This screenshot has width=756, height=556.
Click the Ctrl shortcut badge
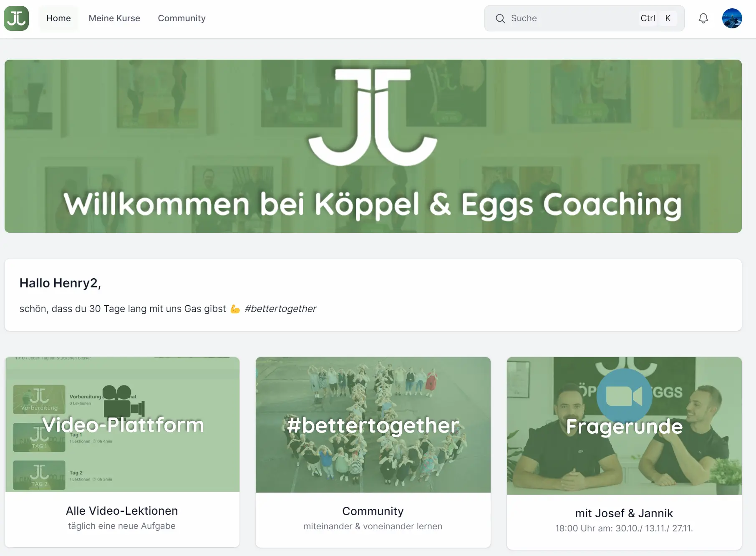[x=648, y=18]
